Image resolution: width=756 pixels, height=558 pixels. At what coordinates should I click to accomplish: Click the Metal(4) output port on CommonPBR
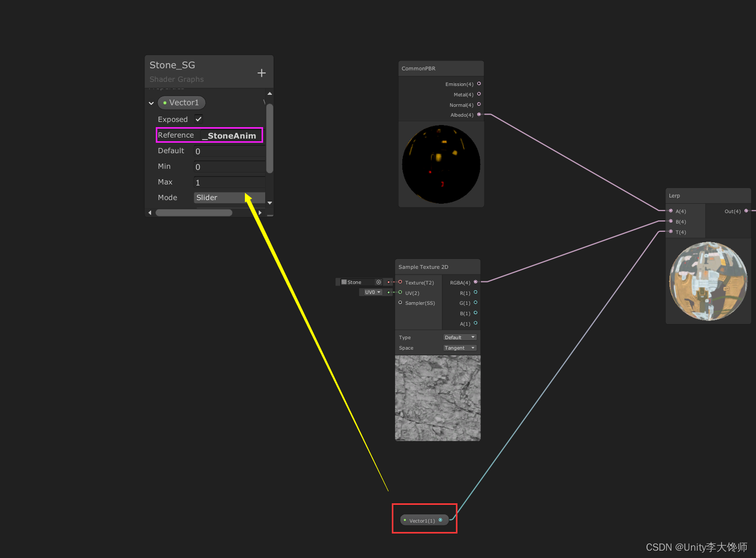(x=479, y=94)
